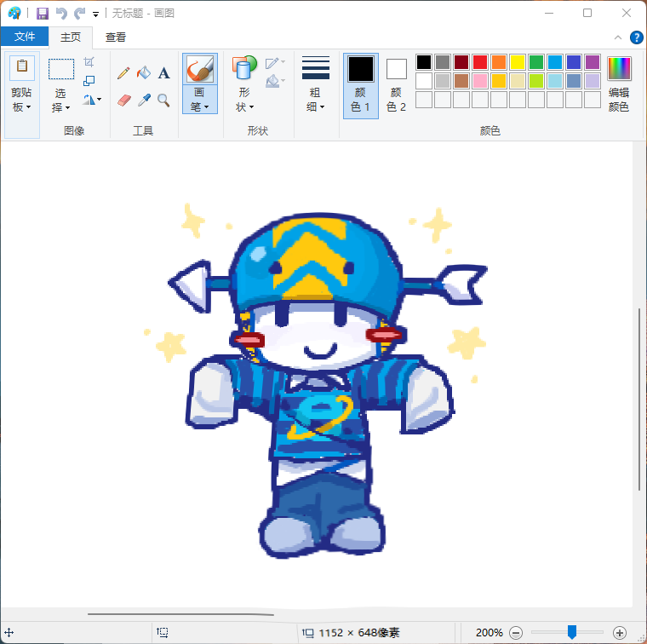Collapse the ribbon with the chevron
Viewport: 647px width, 644px height.
coord(618,37)
